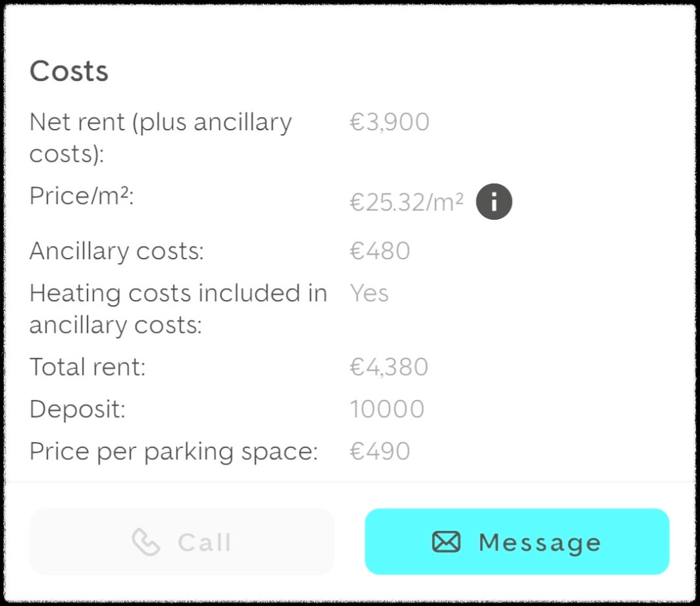This screenshot has height=606, width=700.
Task: Click the Price per parking space label
Action: coord(174,451)
